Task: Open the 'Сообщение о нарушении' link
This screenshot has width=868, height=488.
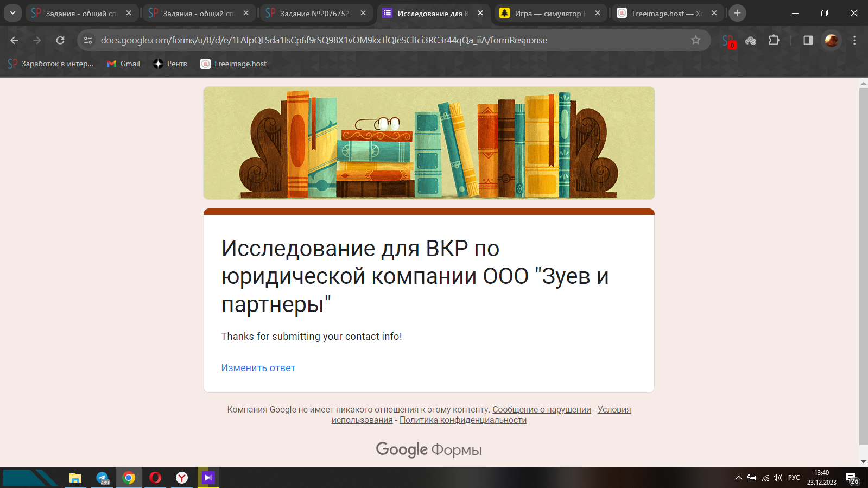Action: (x=542, y=410)
